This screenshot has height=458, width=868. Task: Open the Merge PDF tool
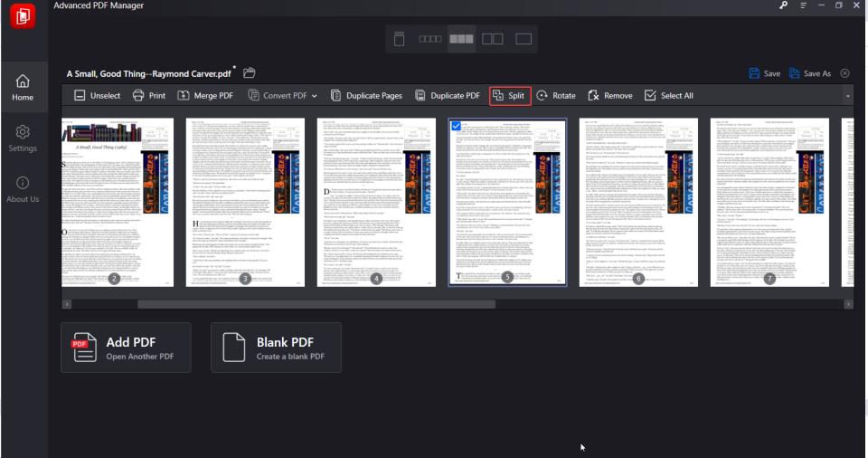point(205,95)
